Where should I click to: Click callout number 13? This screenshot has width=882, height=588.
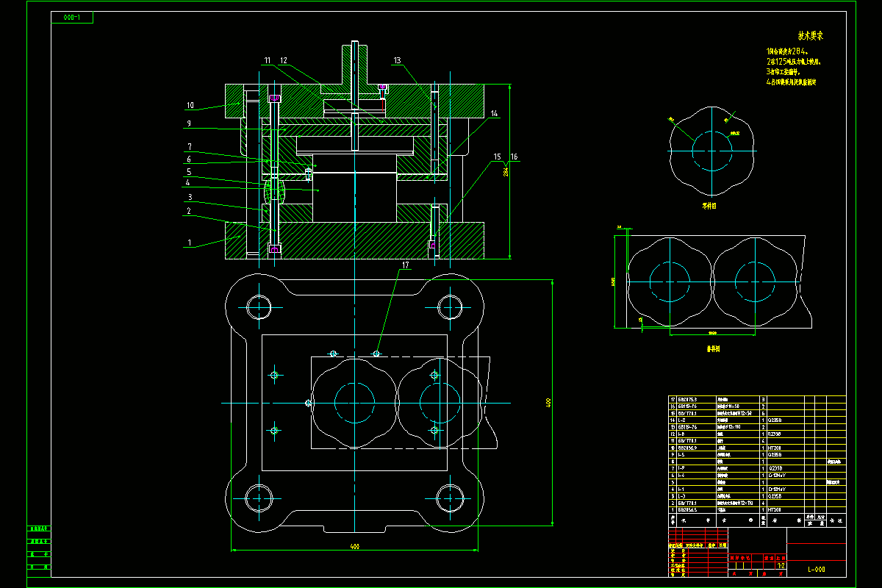point(397,60)
